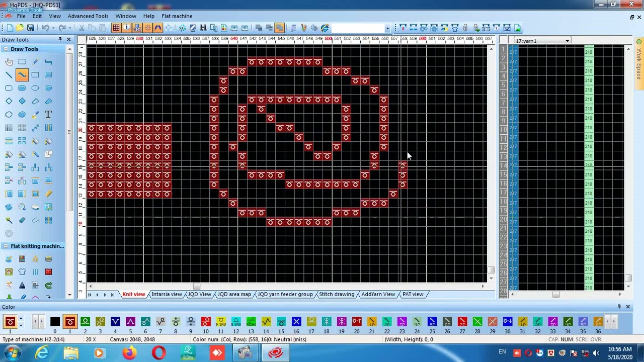Select color swatch number 10
The height and width of the screenshot is (362, 644).
206,322
